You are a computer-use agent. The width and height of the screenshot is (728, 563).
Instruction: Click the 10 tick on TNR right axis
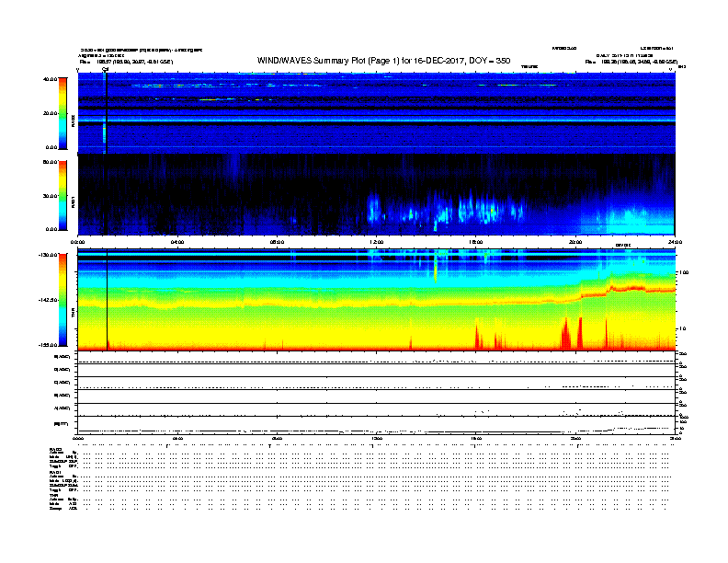(x=682, y=328)
